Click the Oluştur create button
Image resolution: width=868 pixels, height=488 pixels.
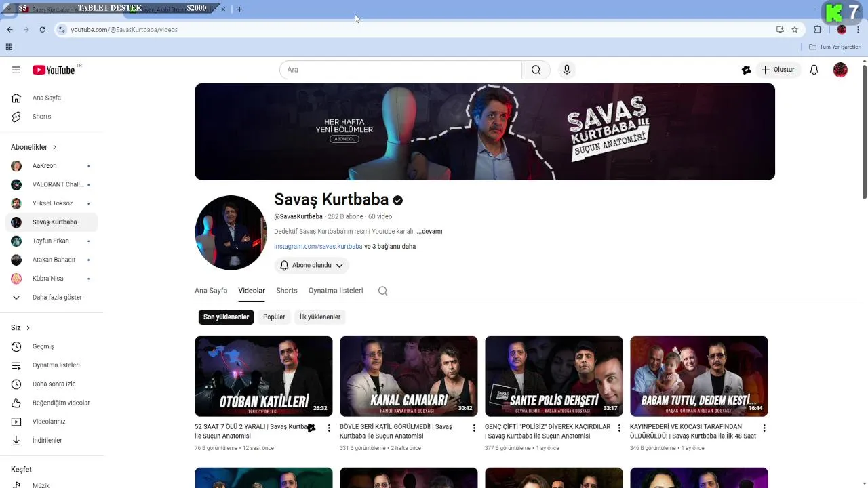[777, 70]
